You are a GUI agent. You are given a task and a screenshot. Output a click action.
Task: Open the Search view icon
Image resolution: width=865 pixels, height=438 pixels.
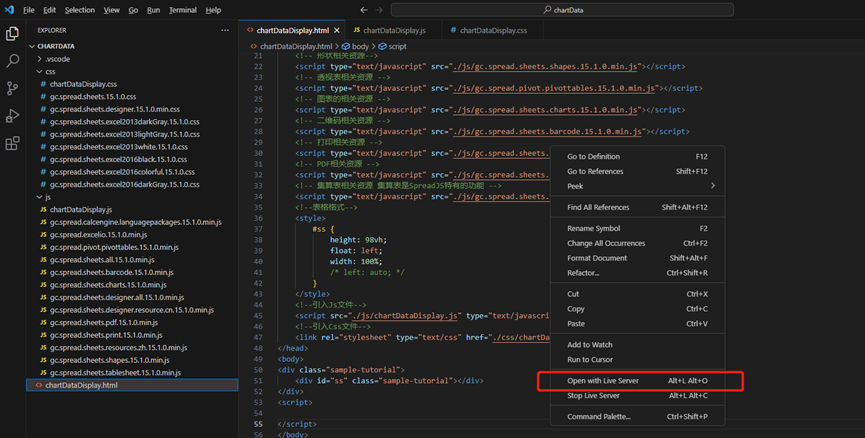[x=12, y=61]
